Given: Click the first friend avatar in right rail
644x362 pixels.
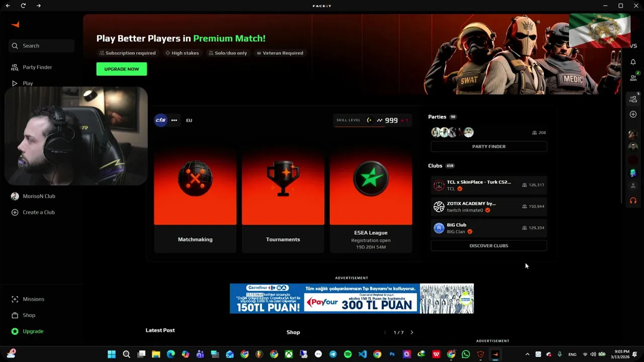Looking at the screenshot, I should [633, 134].
